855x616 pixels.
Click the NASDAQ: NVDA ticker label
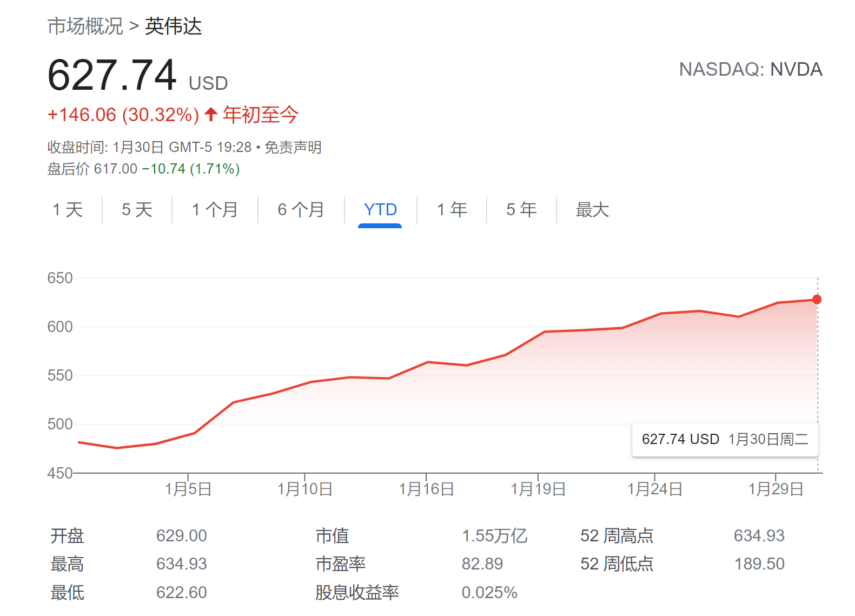pyautogui.click(x=751, y=69)
